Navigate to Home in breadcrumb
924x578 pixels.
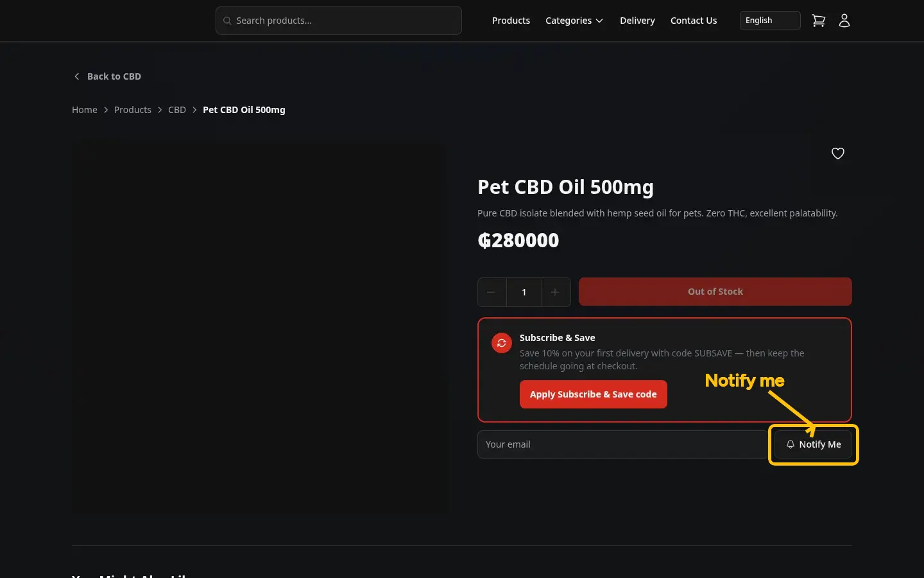click(85, 110)
